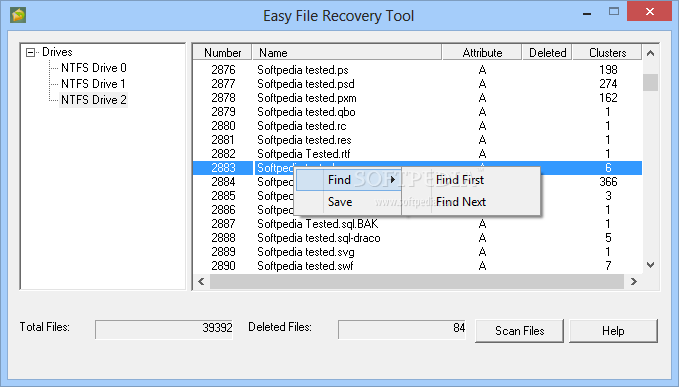Sort by the Clusters column header
679x387 pixels.
[x=607, y=52]
